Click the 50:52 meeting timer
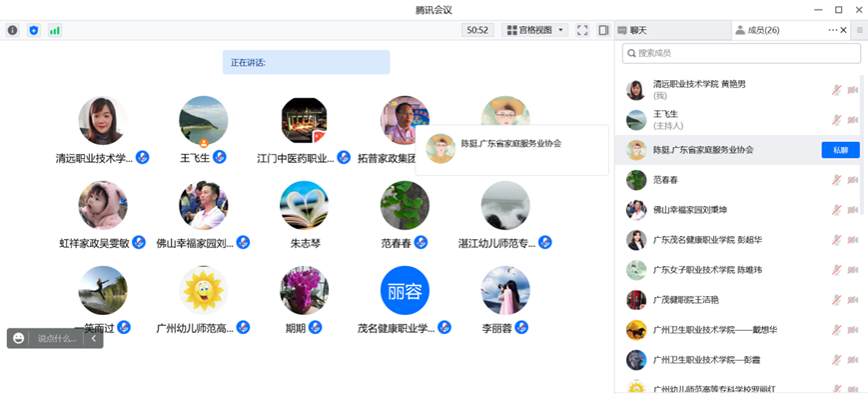 point(477,30)
